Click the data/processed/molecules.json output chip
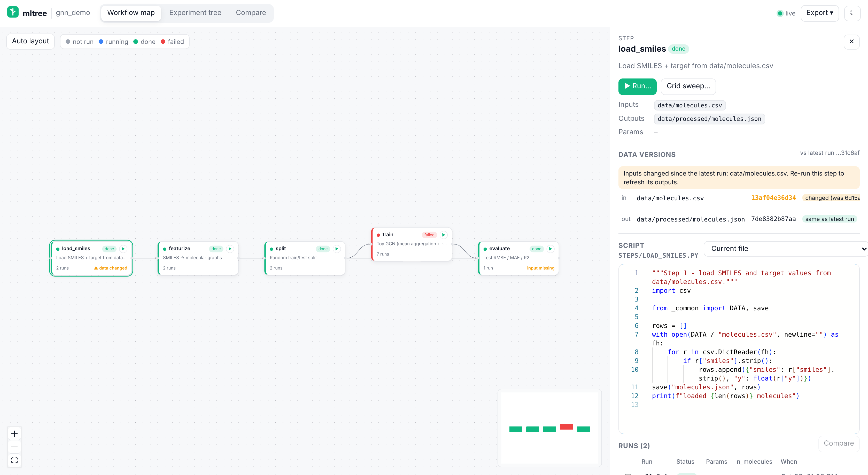 [709, 119]
